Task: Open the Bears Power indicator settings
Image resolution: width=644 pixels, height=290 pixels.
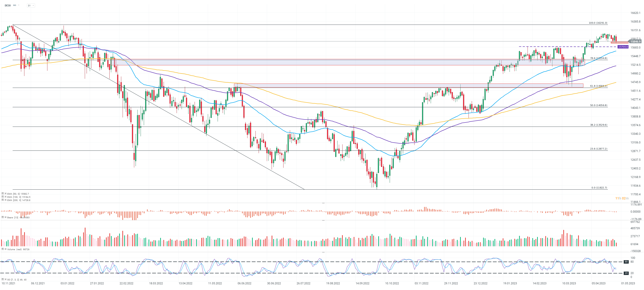Action: pos(3,217)
